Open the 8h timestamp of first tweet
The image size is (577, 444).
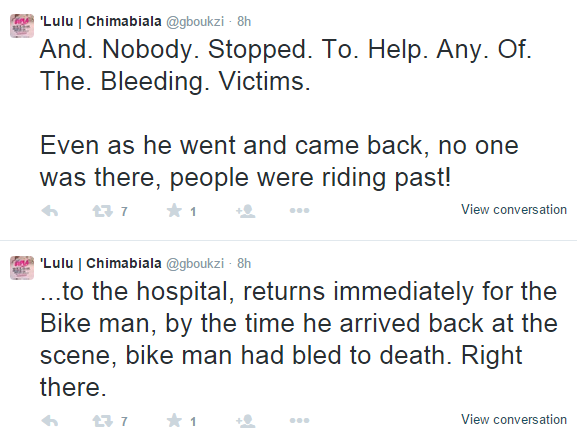tap(244, 21)
